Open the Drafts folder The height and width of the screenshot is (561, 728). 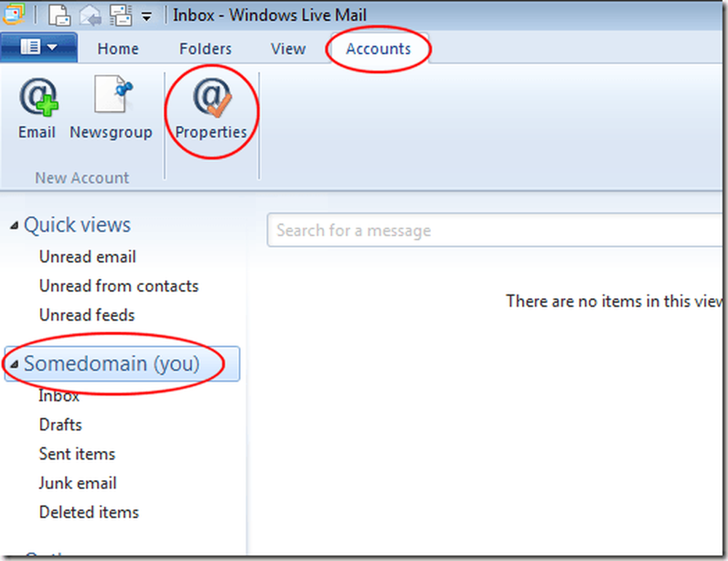(x=60, y=425)
